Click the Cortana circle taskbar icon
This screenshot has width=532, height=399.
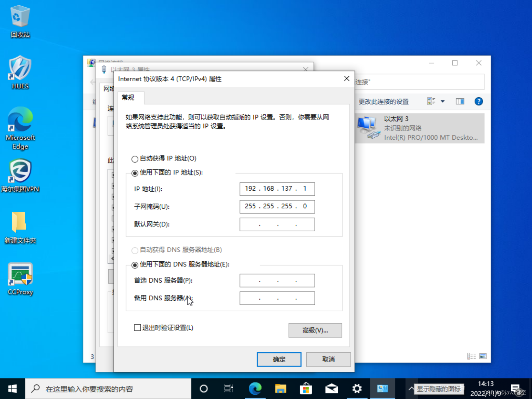point(204,389)
